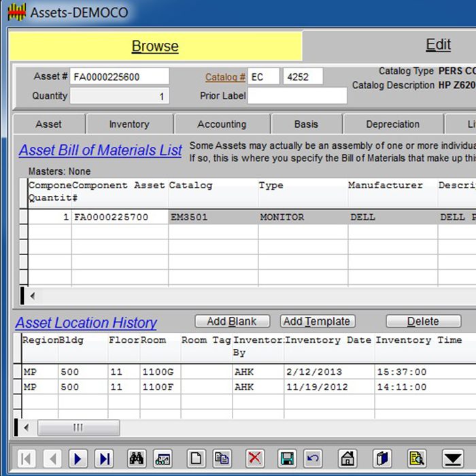Click the new blank record icon
This screenshot has height=476, width=476.
(196, 458)
